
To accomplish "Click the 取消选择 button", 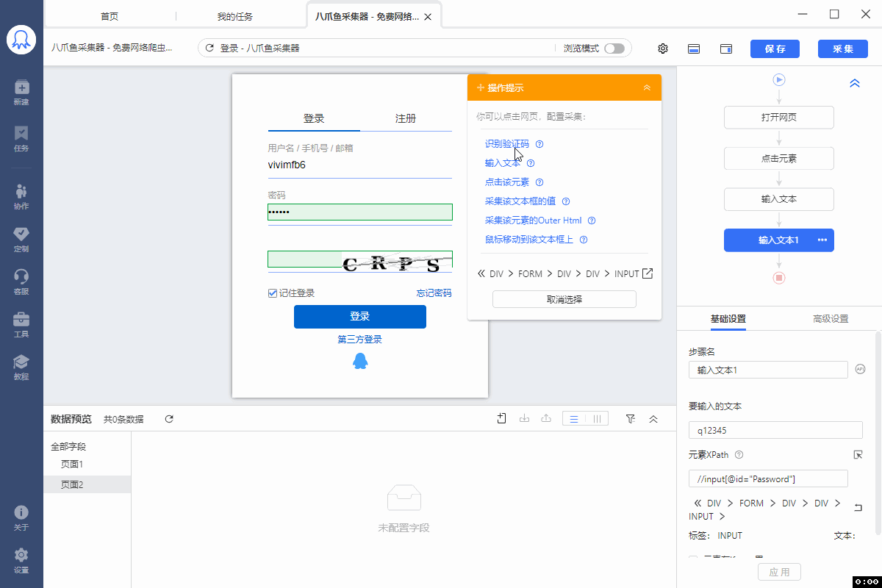I will 564,299.
